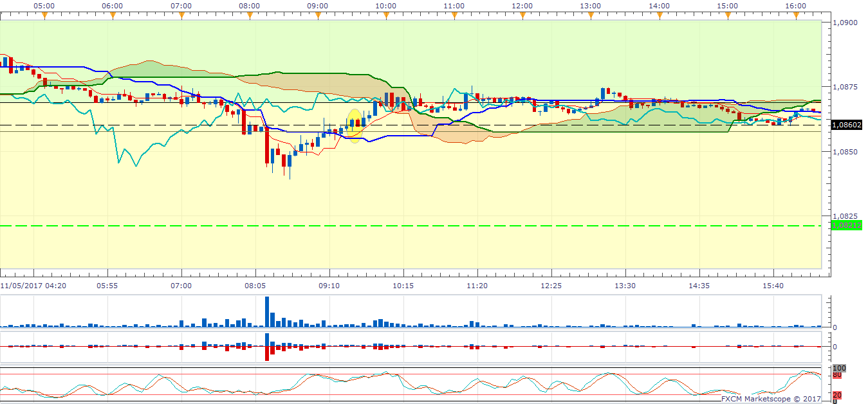Click the 12:25 bottom axis label
868x404 pixels.
(x=551, y=285)
